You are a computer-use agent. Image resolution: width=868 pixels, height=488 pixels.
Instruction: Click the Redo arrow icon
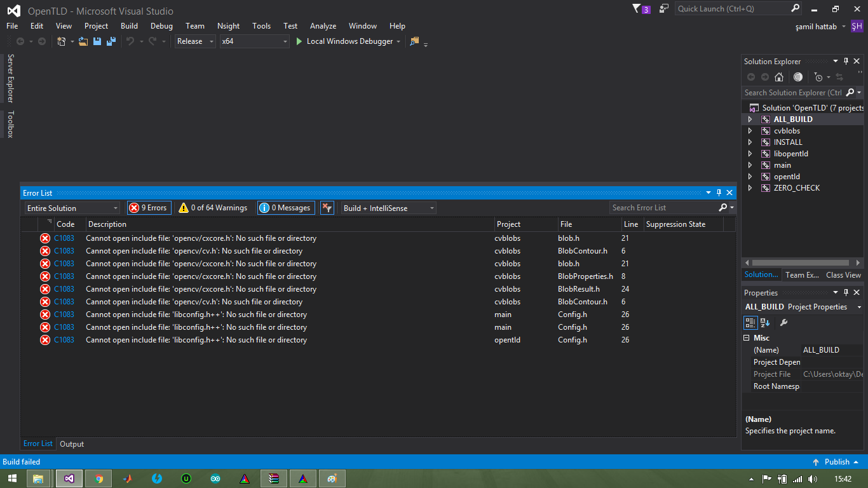(153, 41)
